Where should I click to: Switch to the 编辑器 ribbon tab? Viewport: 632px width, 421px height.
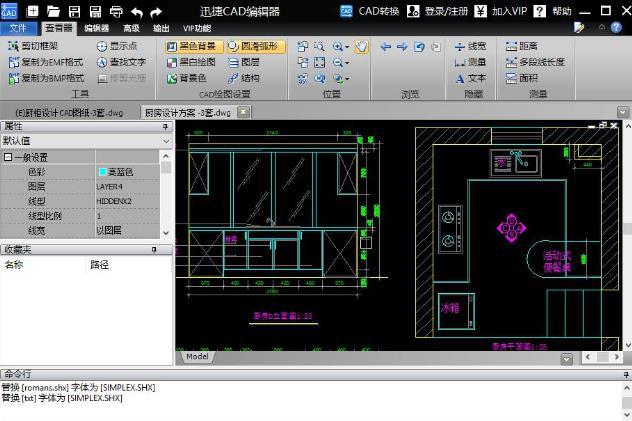pyautogui.click(x=97, y=28)
